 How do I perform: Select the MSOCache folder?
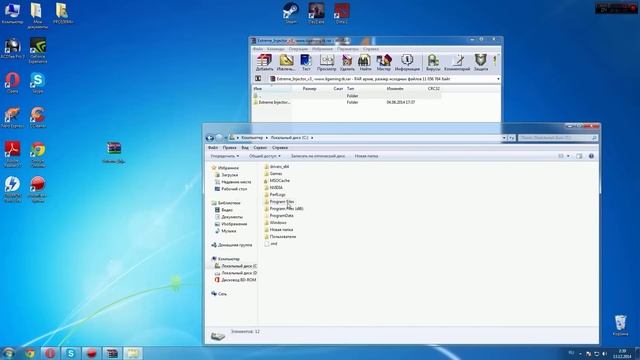277,180
